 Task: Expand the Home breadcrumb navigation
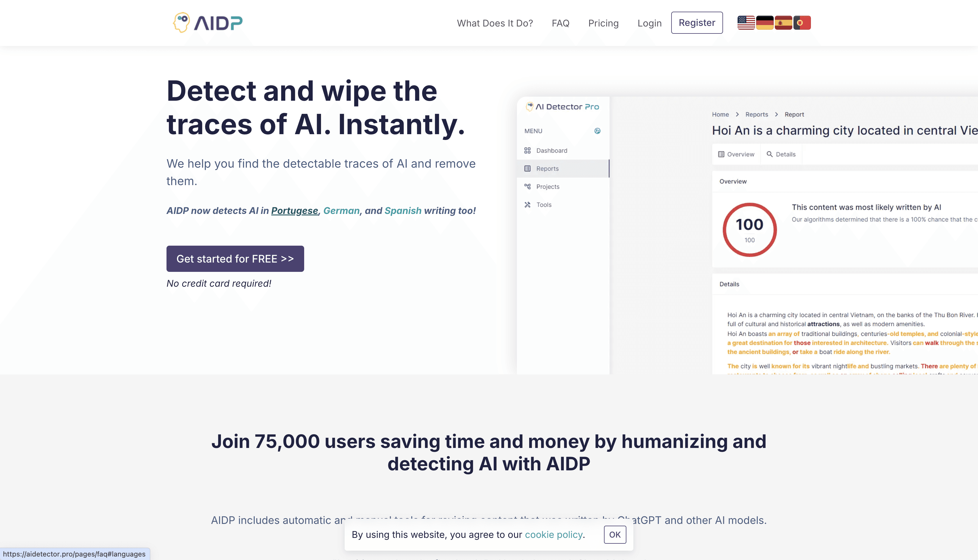pyautogui.click(x=720, y=114)
